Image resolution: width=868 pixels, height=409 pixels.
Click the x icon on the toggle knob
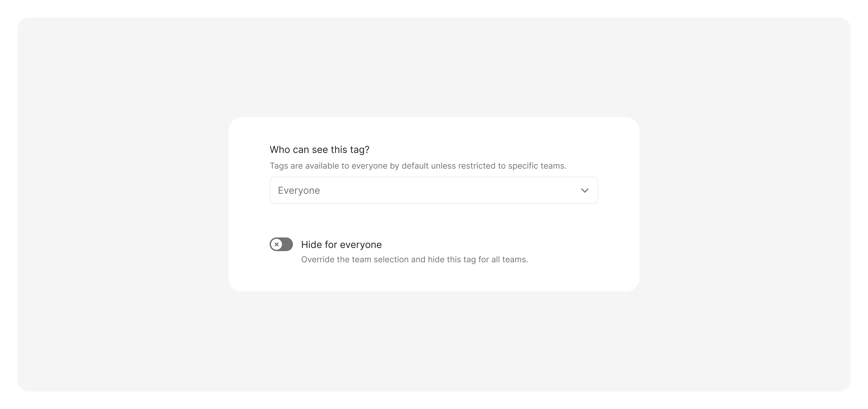276,244
